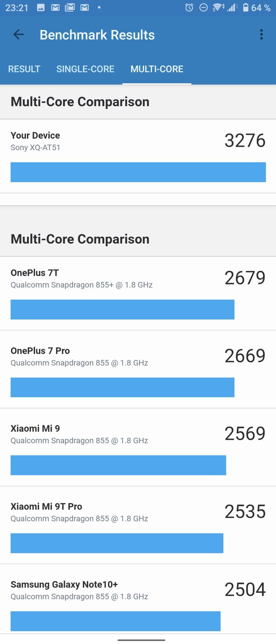Switch to the SINGLE-CORE tab
The height and width of the screenshot is (644, 276).
tap(85, 69)
